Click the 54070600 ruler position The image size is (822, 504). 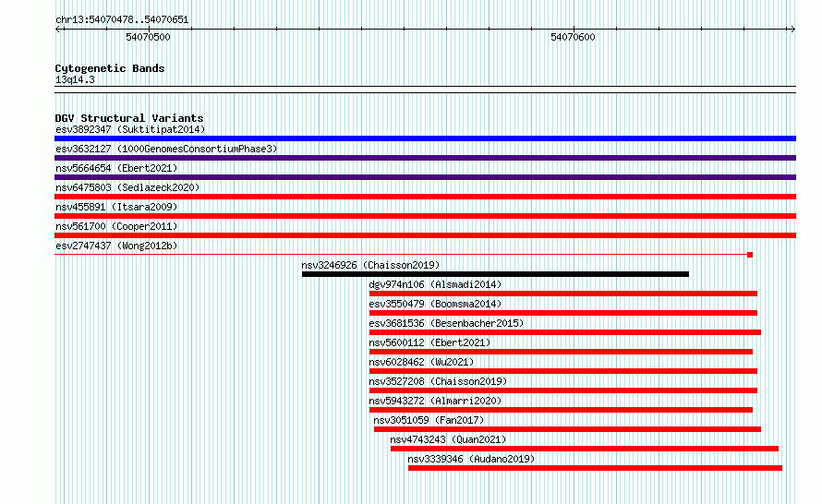(x=573, y=37)
